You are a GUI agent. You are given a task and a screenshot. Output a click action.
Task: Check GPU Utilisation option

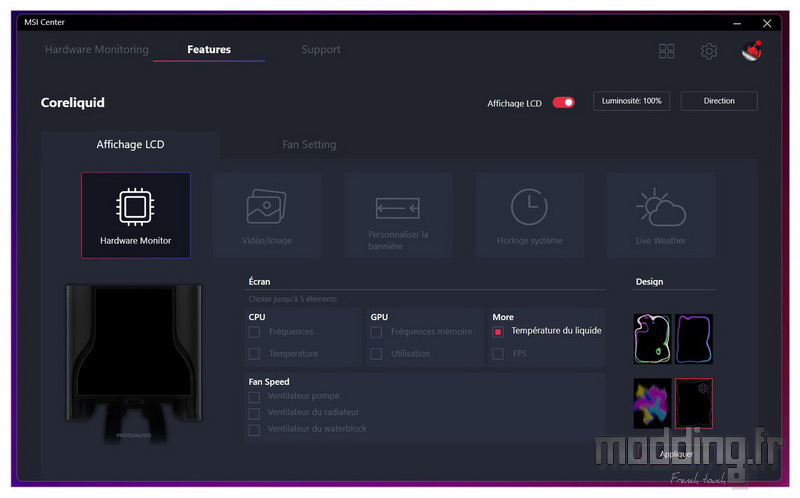(376, 354)
